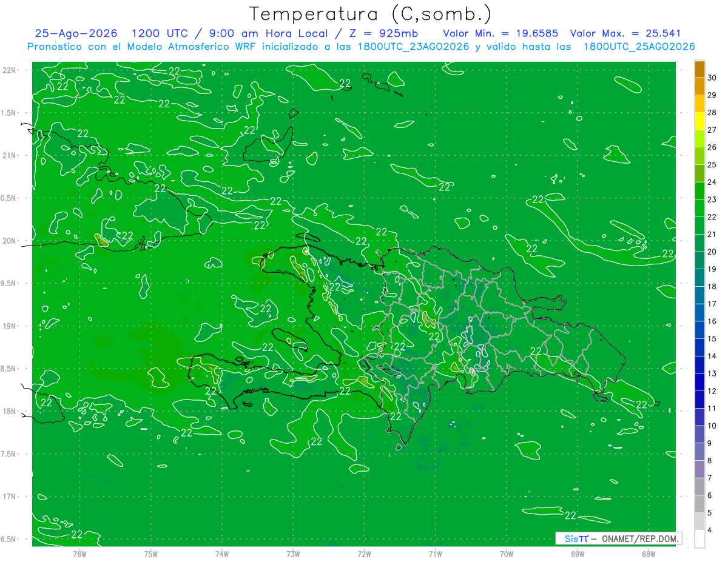Click the longitude axis label '69W'
Image resolution: width=728 pixels, height=562 pixels.
pyautogui.click(x=578, y=554)
